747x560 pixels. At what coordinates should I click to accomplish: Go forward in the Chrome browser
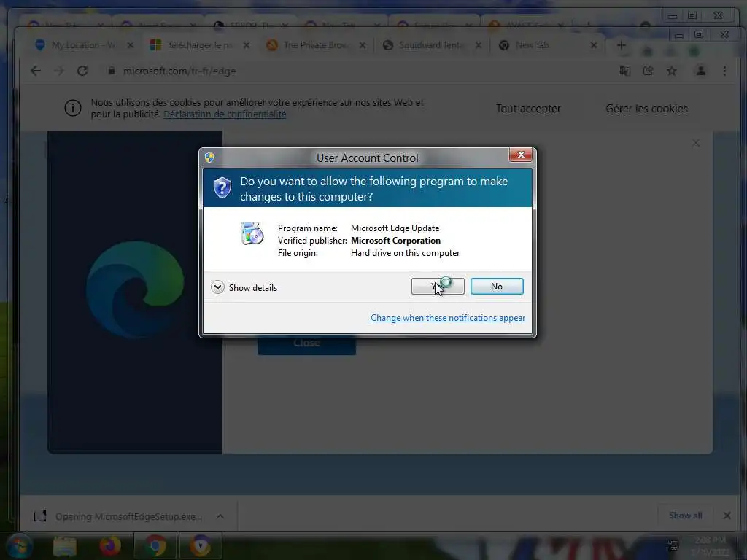coord(59,71)
